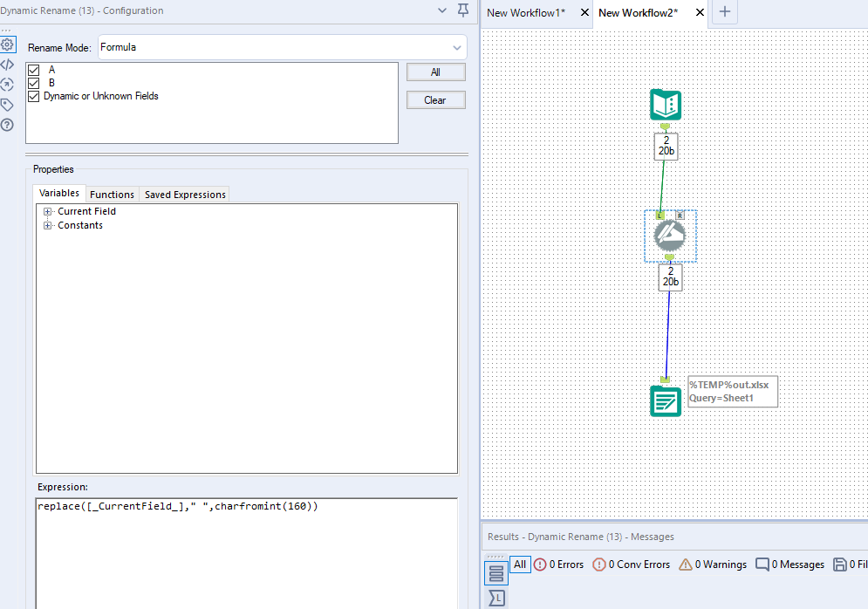Uncheck field A checkbox
Image resolution: width=868 pixels, height=609 pixels.
34,70
